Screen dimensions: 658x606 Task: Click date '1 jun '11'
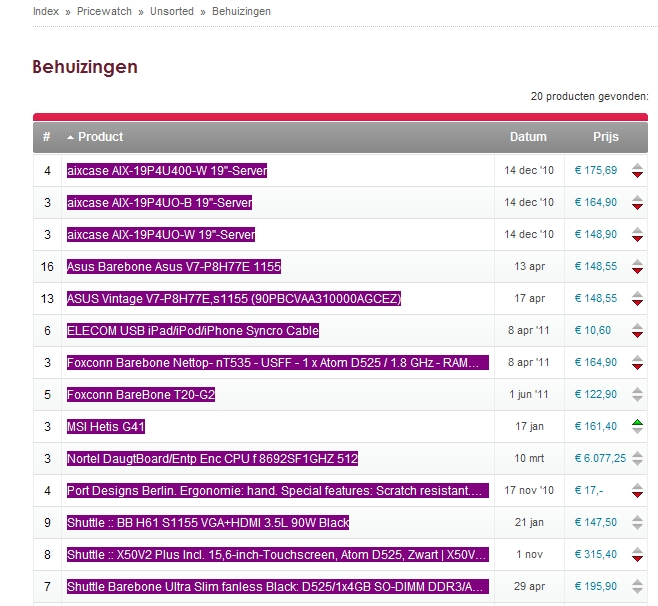point(529,394)
